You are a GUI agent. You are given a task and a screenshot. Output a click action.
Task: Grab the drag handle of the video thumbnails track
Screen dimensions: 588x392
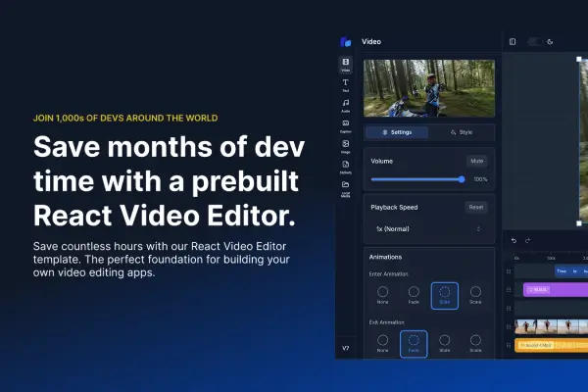coord(509,326)
